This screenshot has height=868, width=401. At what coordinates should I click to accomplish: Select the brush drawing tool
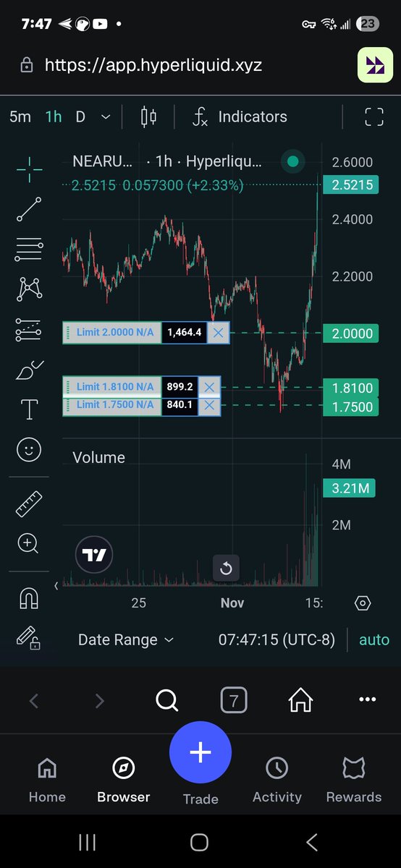(29, 370)
